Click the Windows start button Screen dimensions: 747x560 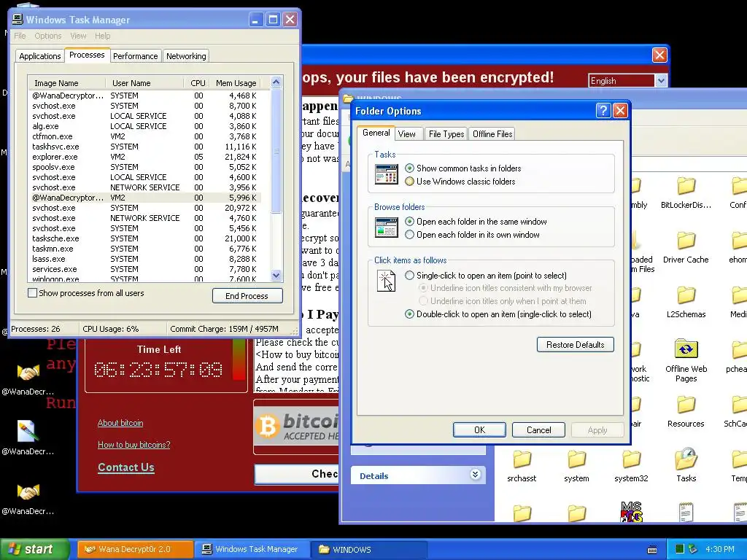click(35, 550)
